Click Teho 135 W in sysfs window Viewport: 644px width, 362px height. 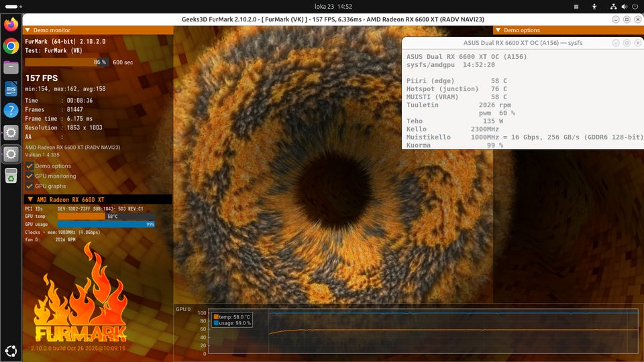click(x=455, y=121)
